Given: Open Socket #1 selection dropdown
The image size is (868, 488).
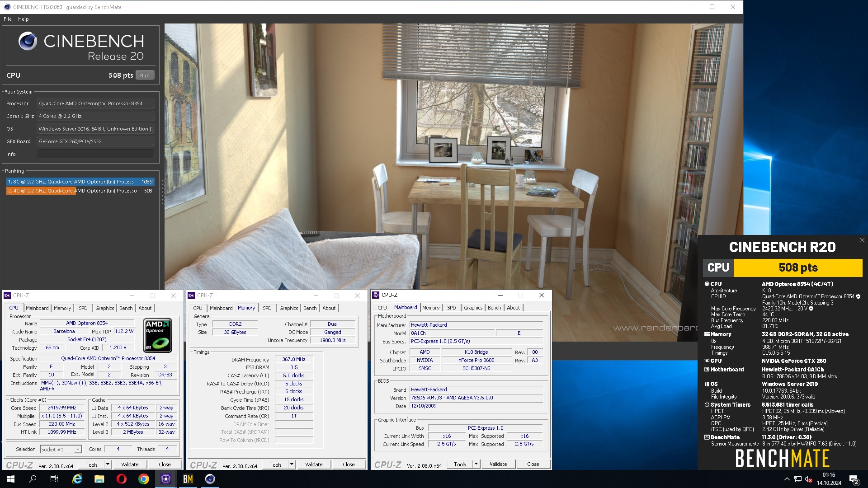Looking at the screenshot, I should coord(61,449).
